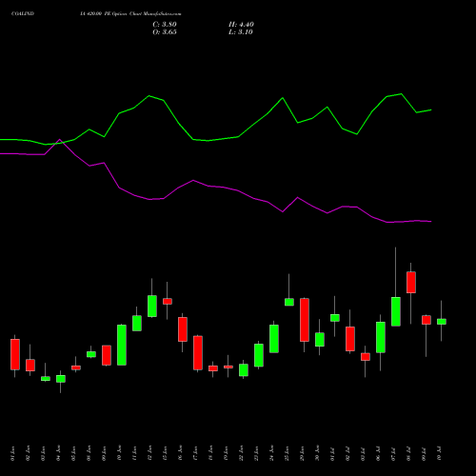The width and height of the screenshot is (476, 476).
Task: Click the high value H: 4.40
Action: coord(241,25)
